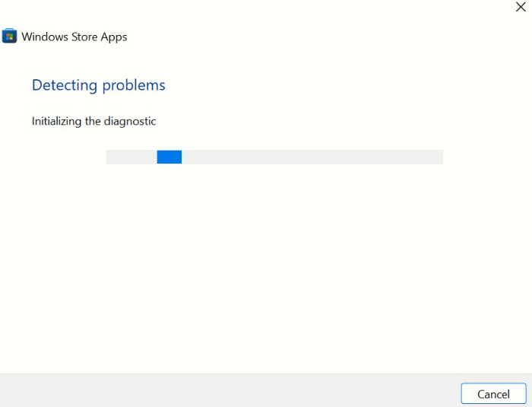Click the word 'Detecting' in the heading
Image resolution: width=532 pixels, height=407 pixels.
tap(64, 85)
